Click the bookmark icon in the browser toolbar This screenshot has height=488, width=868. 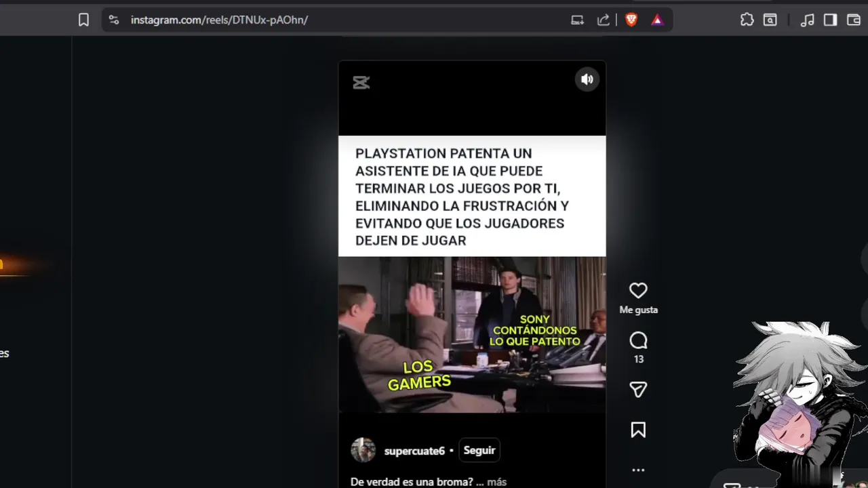click(83, 20)
